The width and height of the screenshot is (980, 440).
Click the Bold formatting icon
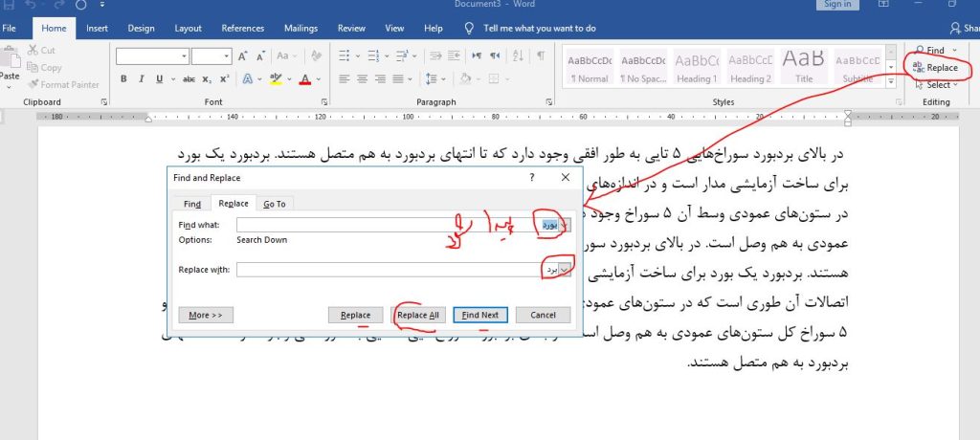click(x=123, y=78)
